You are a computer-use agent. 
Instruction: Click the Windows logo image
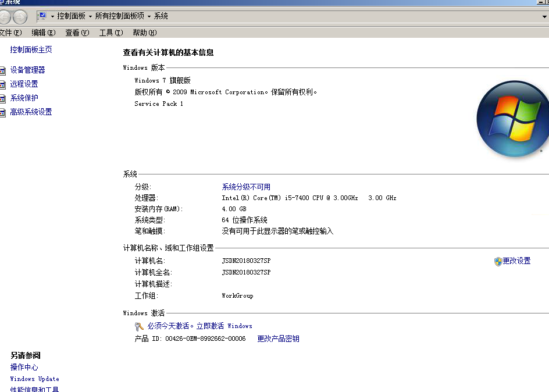point(512,119)
